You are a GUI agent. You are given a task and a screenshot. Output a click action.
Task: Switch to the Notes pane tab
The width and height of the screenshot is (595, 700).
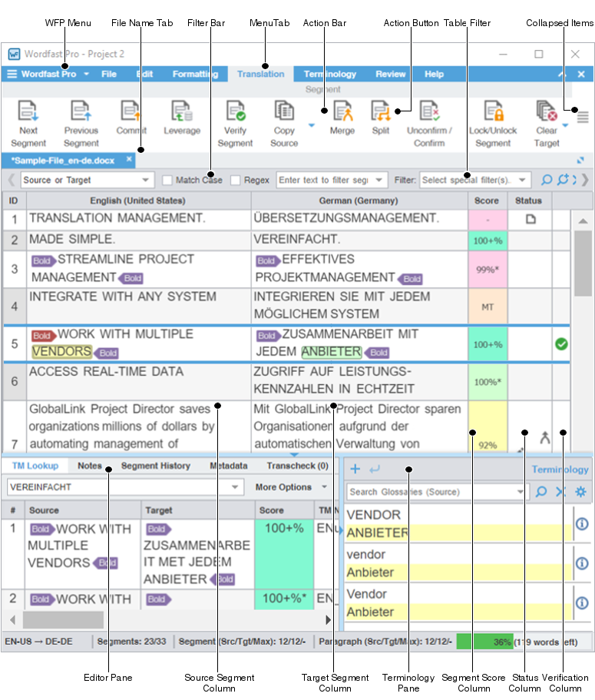tap(90, 466)
